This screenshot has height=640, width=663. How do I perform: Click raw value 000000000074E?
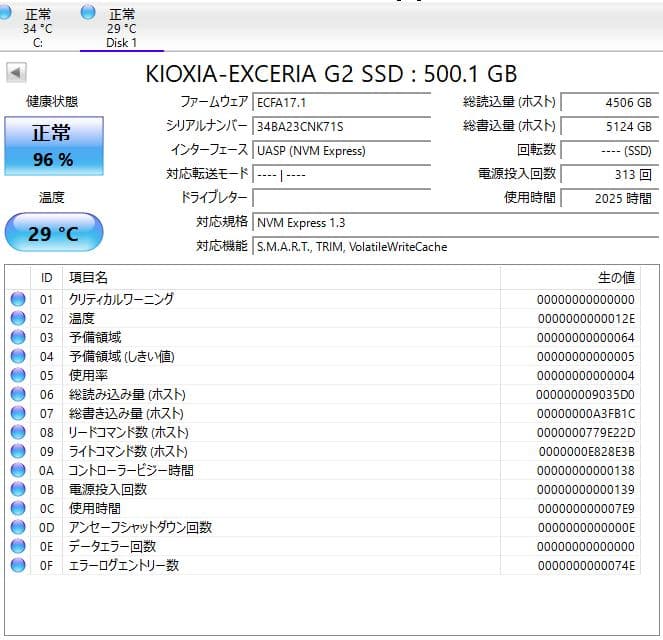pos(586,566)
